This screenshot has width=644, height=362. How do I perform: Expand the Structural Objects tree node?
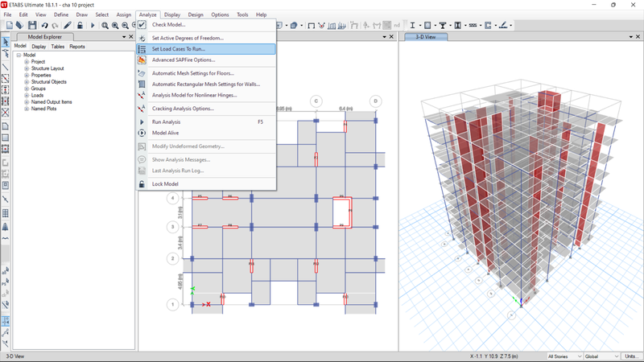pos(27,82)
